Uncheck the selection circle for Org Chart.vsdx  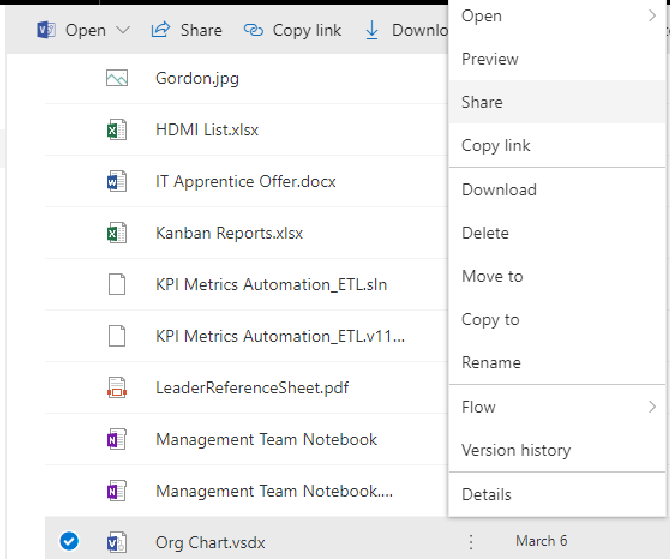point(69,541)
